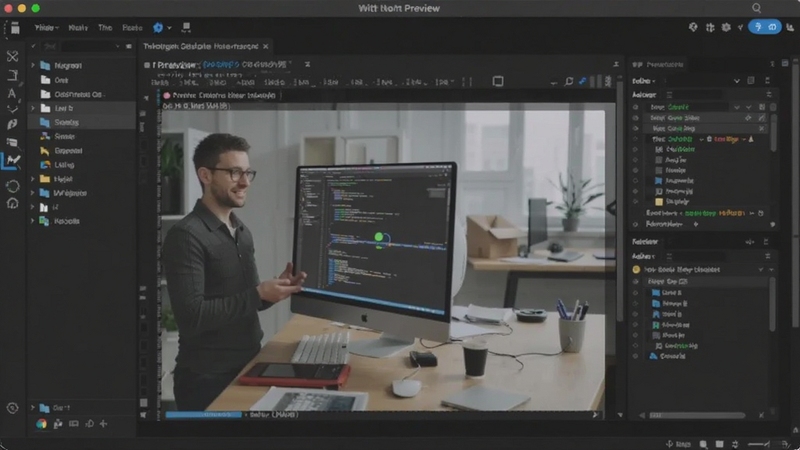Toggle eye beside green icon item in lower panel
Screen dimensions: 800x450
click(x=635, y=325)
